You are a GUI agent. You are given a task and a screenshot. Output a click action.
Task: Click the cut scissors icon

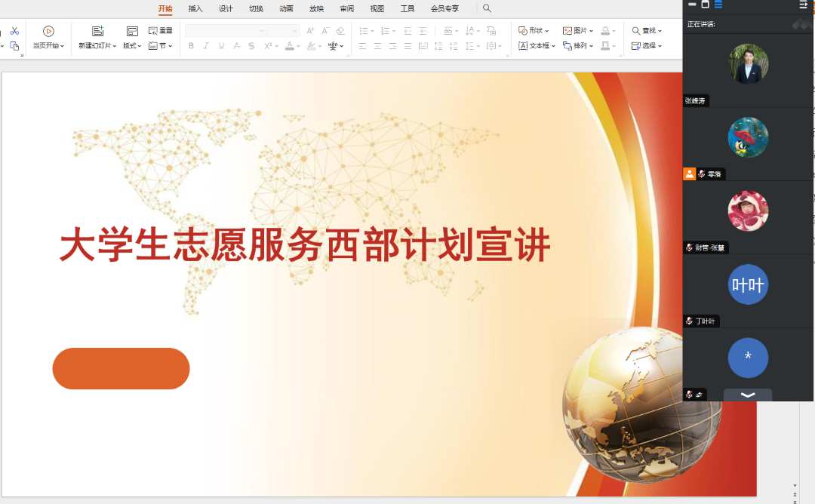pyautogui.click(x=14, y=31)
